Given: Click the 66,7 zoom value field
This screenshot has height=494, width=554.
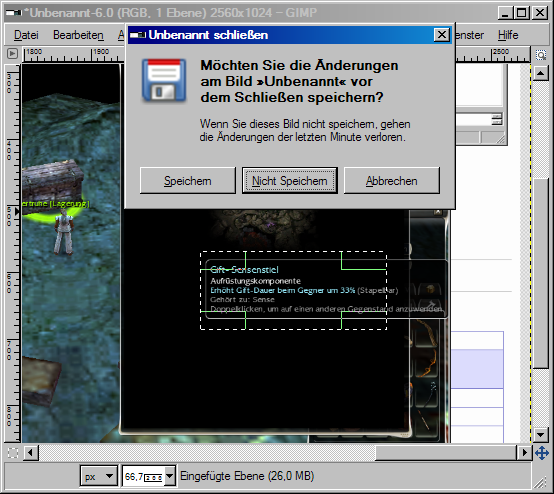Looking at the screenshot, I should [x=143, y=476].
